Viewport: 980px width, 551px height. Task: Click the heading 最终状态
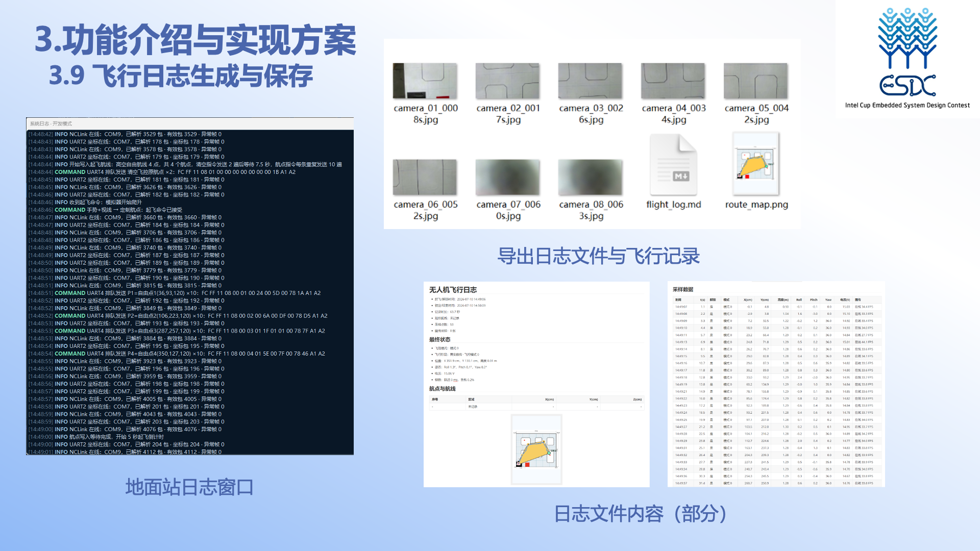coord(439,339)
